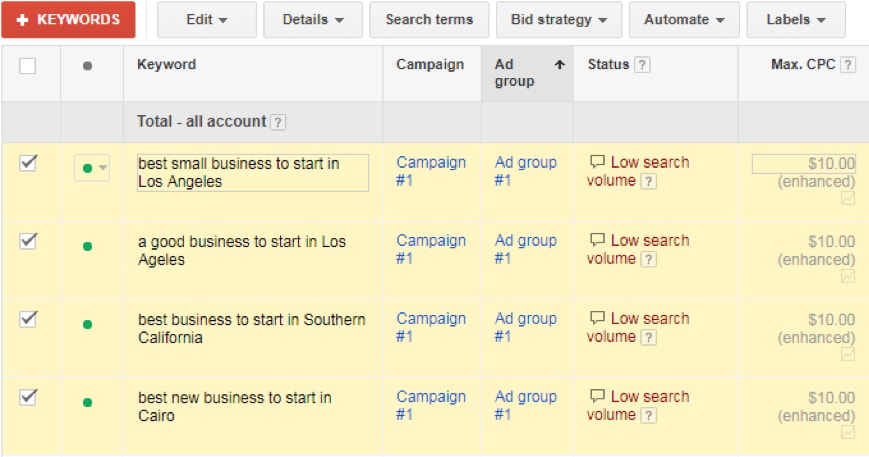The image size is (869, 457).
Task: Click green status dot of Cairo row
Action: [87, 403]
